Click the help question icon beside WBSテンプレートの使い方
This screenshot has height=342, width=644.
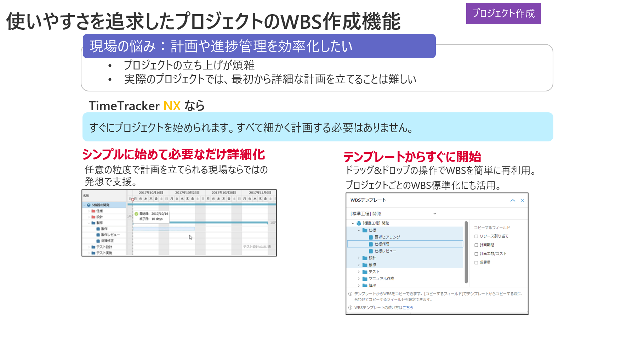[350, 308]
